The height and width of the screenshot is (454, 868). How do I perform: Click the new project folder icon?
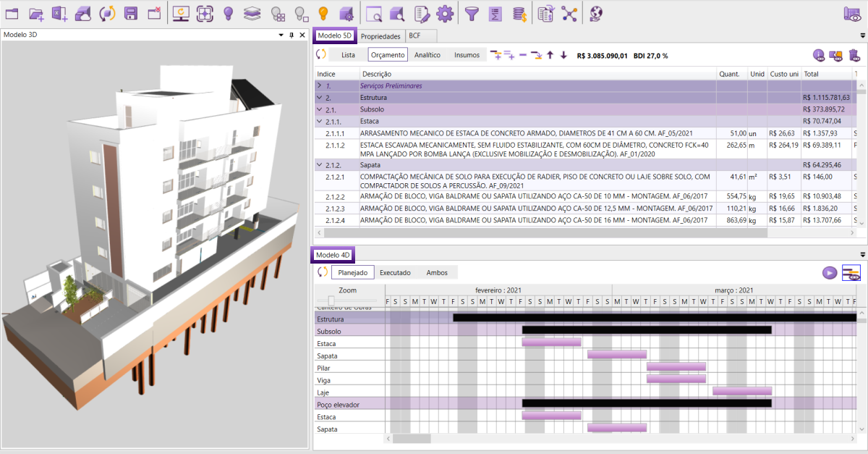coord(12,12)
